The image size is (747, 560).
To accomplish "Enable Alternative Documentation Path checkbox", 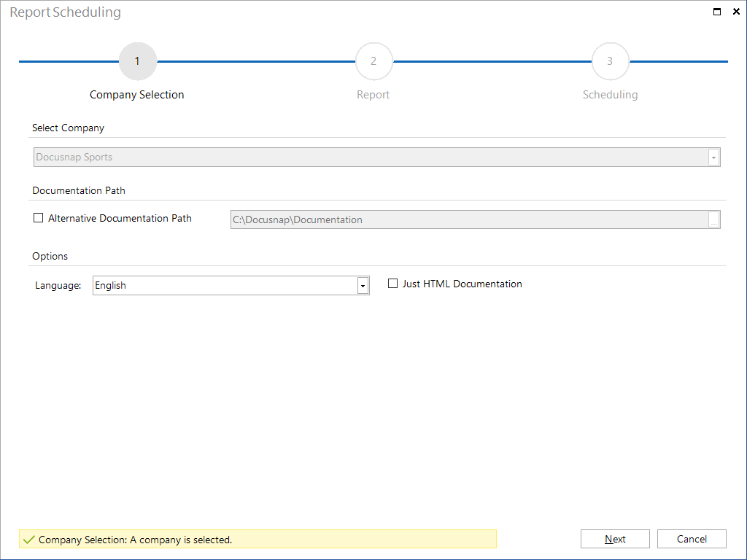I will tap(38, 218).
